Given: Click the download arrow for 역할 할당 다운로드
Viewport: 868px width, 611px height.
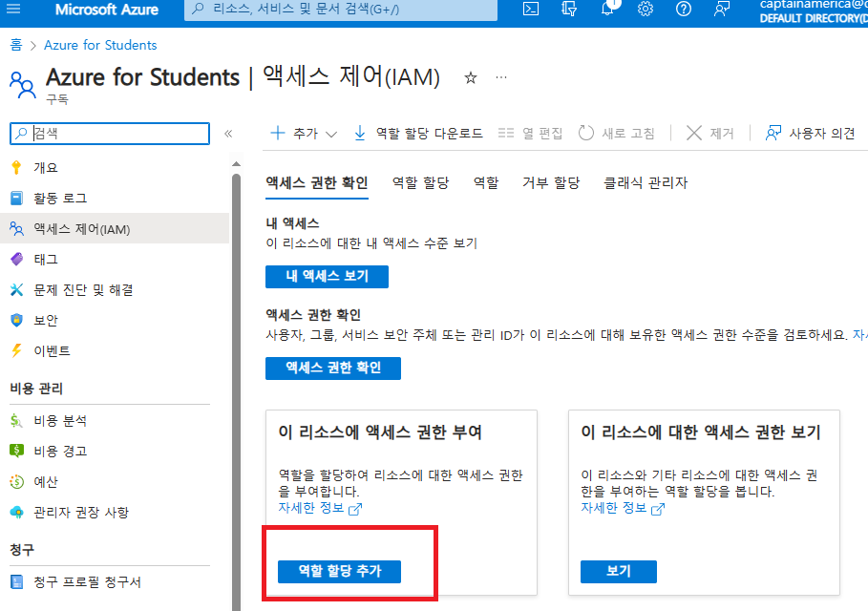Looking at the screenshot, I should point(360,134).
